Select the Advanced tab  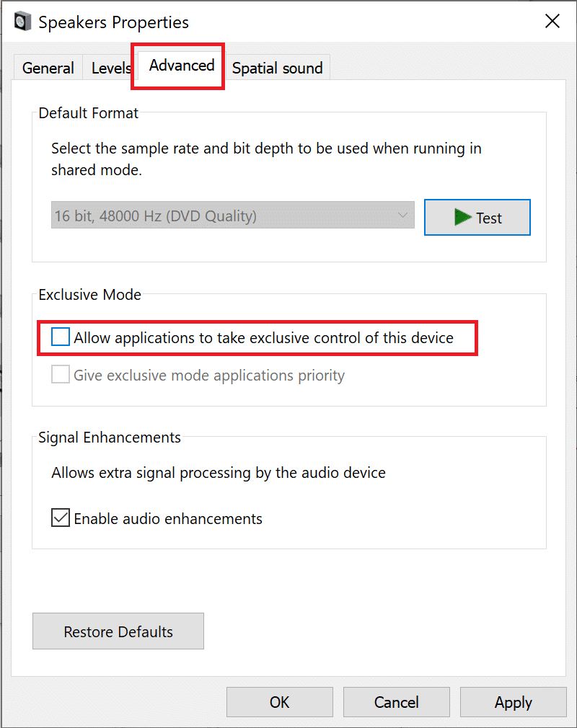tap(181, 66)
